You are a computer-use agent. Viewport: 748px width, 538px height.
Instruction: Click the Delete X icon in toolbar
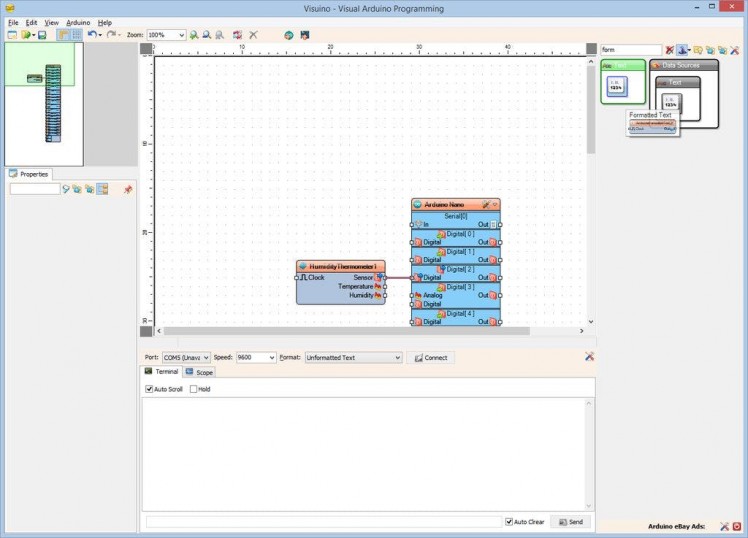[x=253, y=35]
